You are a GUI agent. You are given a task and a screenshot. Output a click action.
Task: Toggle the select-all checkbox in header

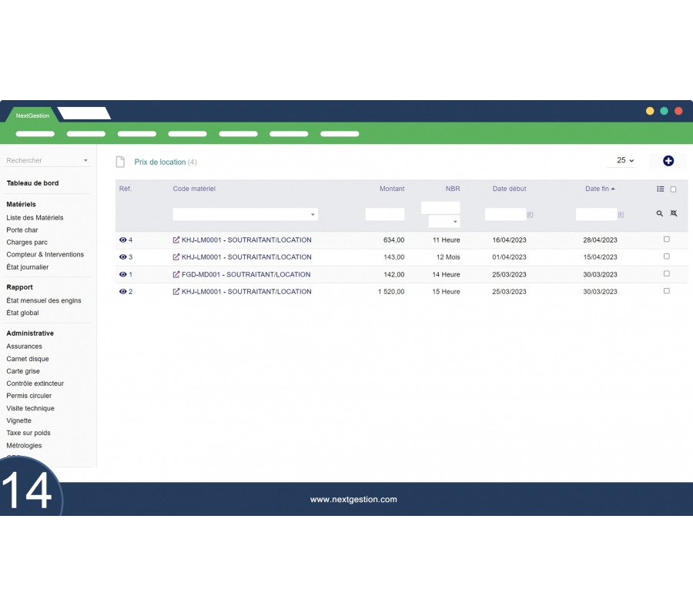(673, 189)
